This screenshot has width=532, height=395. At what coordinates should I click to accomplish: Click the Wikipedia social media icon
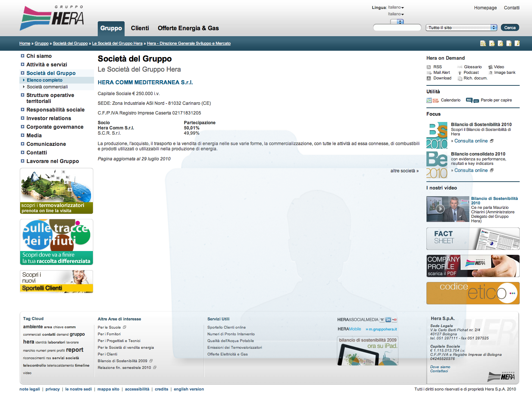pyautogui.click(x=382, y=320)
